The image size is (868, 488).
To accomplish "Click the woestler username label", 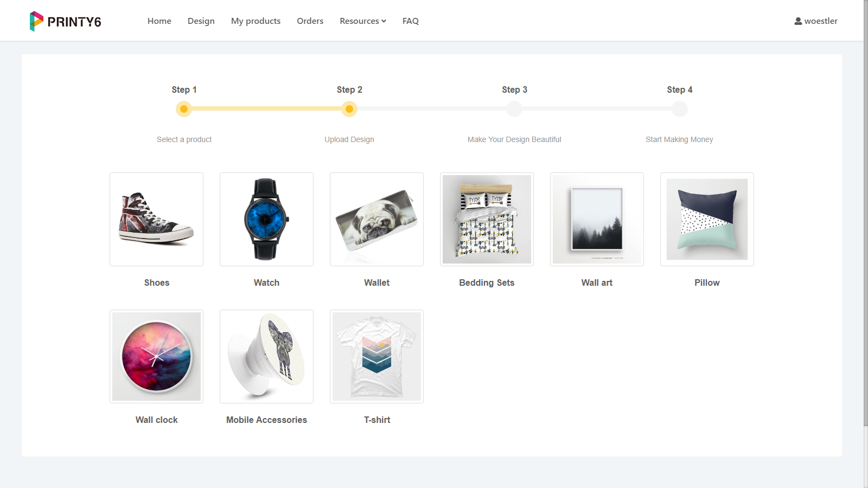I will click(821, 21).
